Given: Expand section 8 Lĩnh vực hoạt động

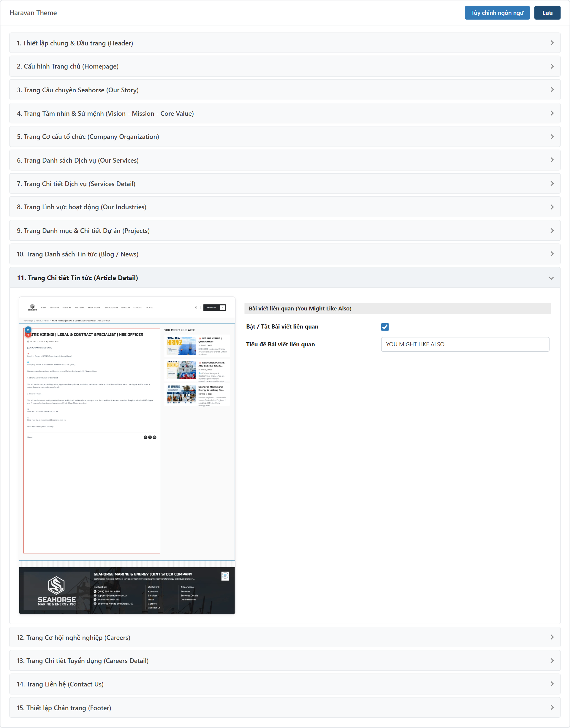Looking at the screenshot, I should [x=285, y=207].
